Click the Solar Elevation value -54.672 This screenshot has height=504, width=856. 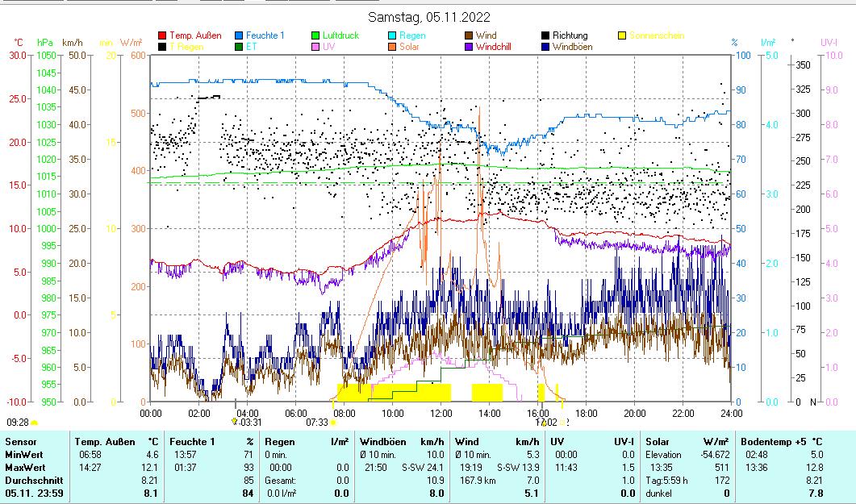coord(715,454)
